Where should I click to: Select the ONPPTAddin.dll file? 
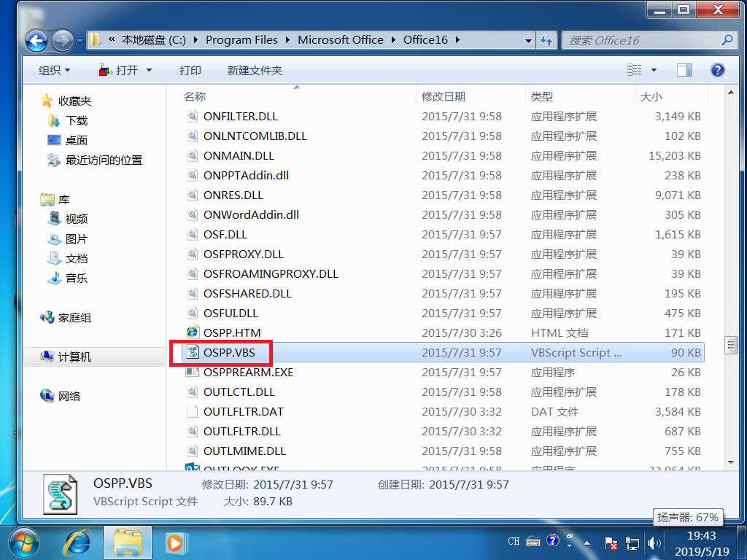246,176
